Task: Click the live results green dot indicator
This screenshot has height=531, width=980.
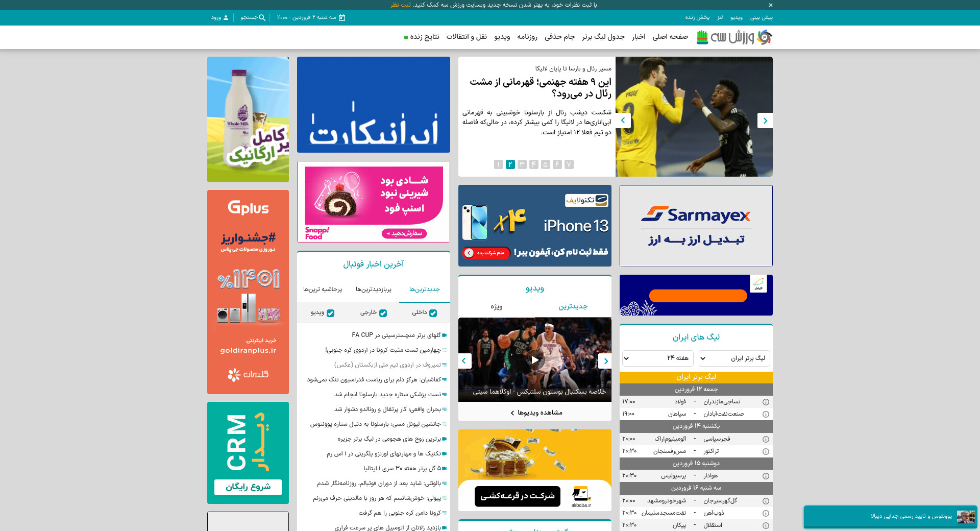Action: click(406, 37)
